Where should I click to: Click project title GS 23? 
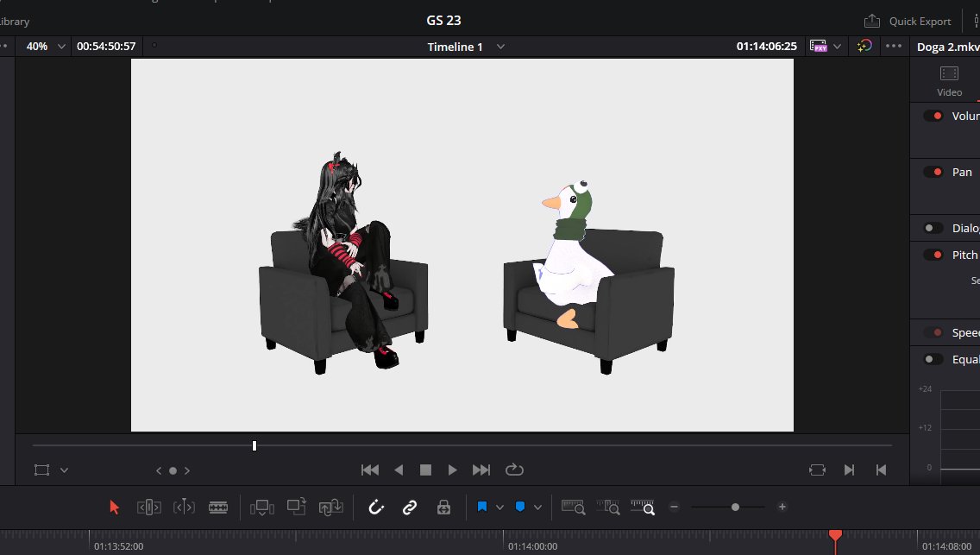(443, 21)
